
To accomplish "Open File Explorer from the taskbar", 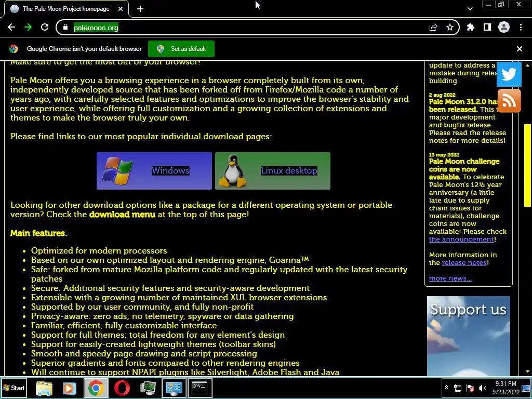I will 44,388.
